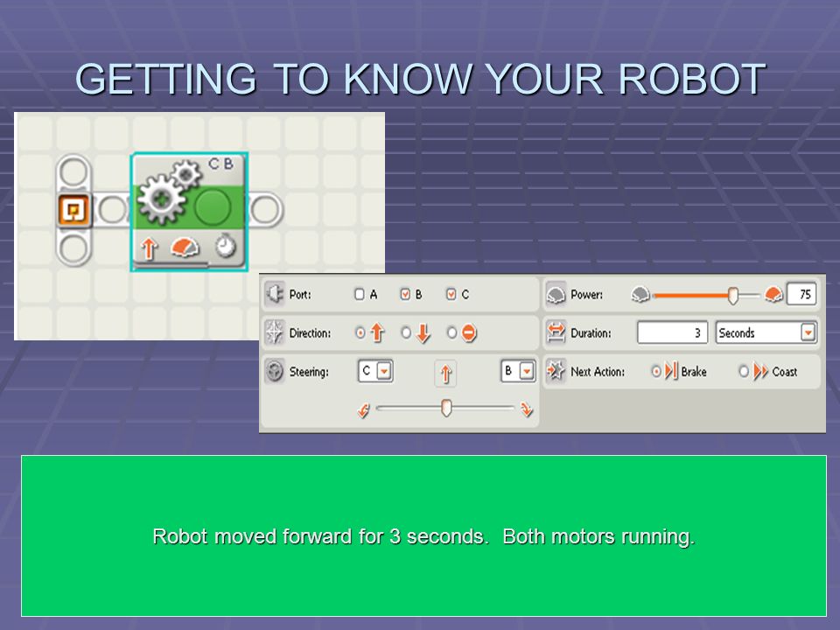The height and width of the screenshot is (630, 840).
Task: Click the Steering wheel icon
Action: pos(274,371)
